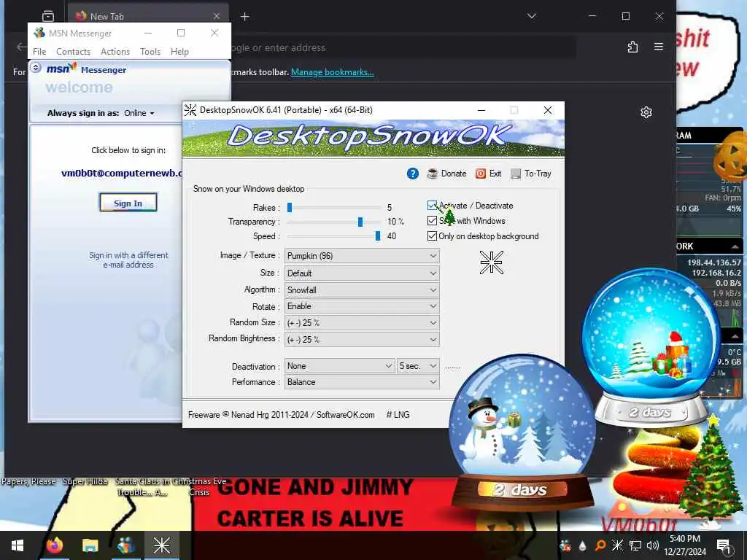The image size is (747, 560).
Task: Open the blue help question mark icon
Action: pos(413,174)
